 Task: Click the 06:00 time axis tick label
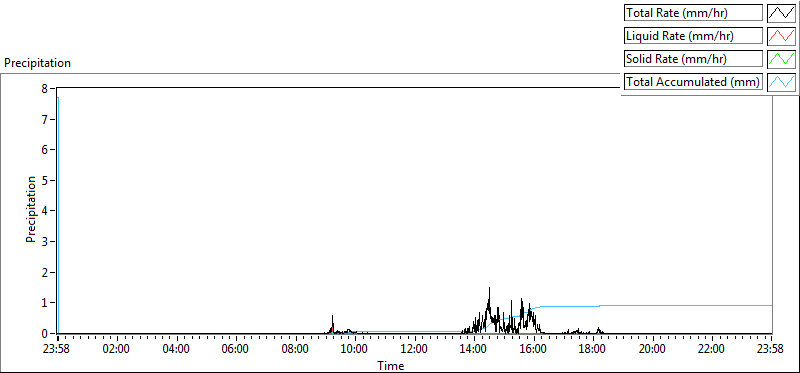click(x=236, y=350)
